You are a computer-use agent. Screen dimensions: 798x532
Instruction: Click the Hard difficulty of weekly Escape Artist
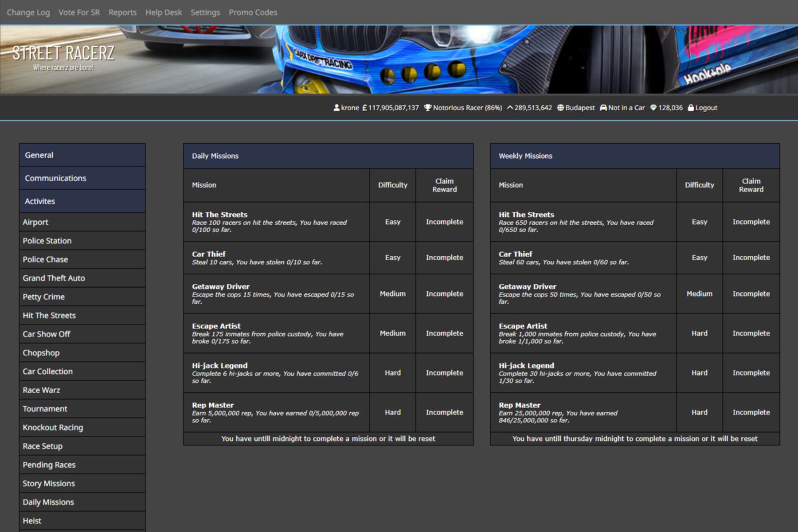click(699, 333)
